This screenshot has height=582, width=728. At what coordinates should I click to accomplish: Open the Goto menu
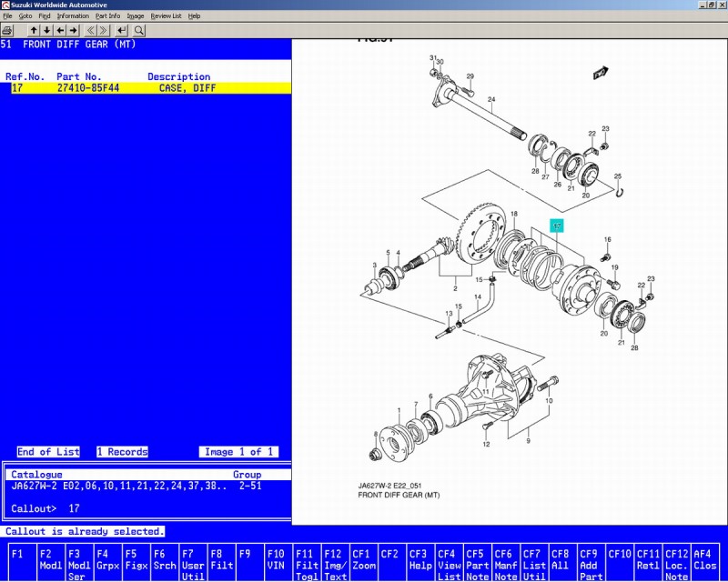click(25, 15)
